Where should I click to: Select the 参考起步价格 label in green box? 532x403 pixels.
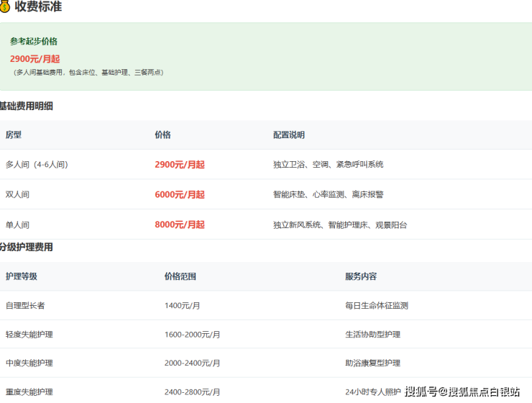click(34, 42)
